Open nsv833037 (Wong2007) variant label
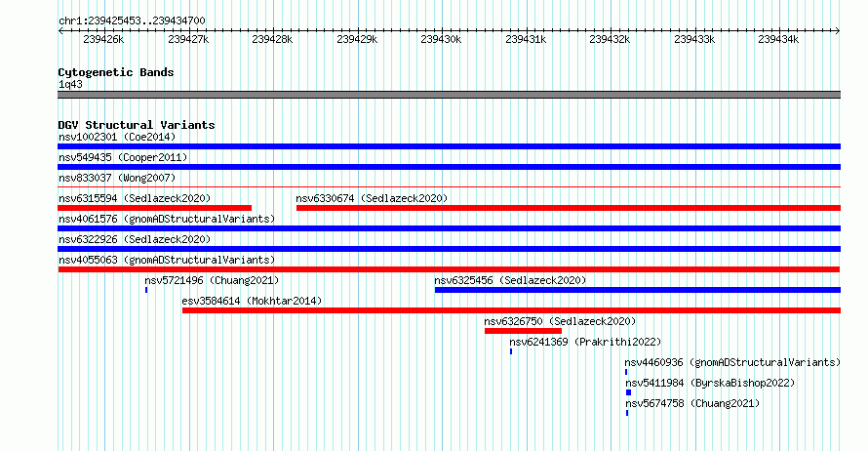Image resolution: width=868 pixels, height=451 pixels. pyautogui.click(x=117, y=178)
